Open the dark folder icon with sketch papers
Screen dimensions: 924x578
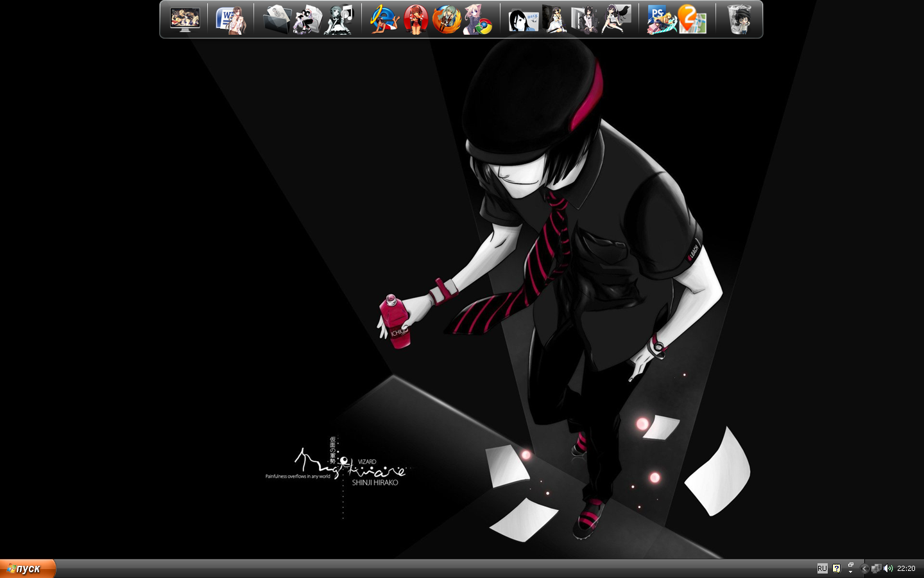(x=277, y=19)
